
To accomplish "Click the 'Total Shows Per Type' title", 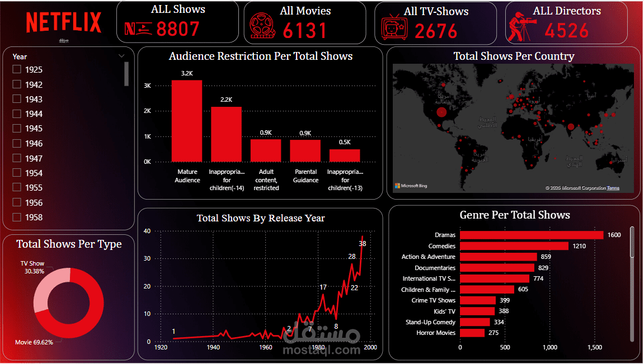I will click(x=69, y=244).
